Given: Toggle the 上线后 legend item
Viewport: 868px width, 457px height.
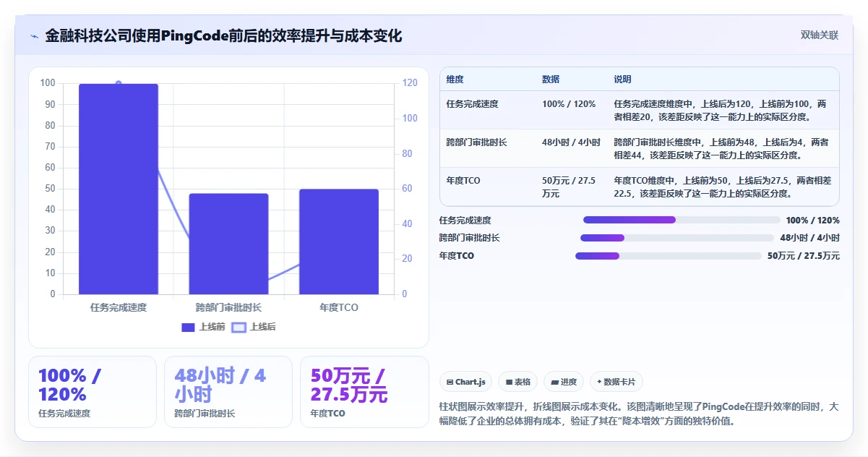Looking at the screenshot, I should 254,327.
